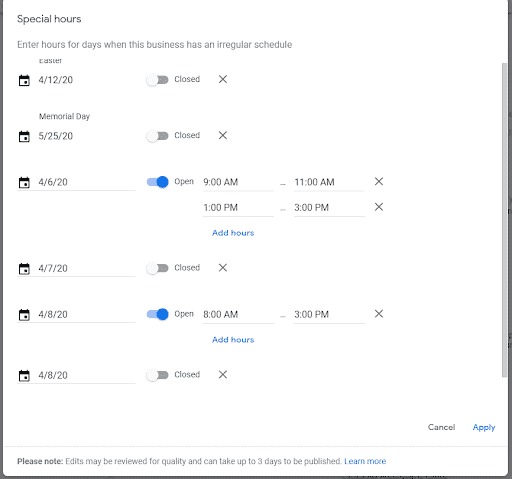The height and width of the screenshot is (479, 512).
Task: Open the 11:00 AM closing time selector
Action: pyautogui.click(x=329, y=182)
